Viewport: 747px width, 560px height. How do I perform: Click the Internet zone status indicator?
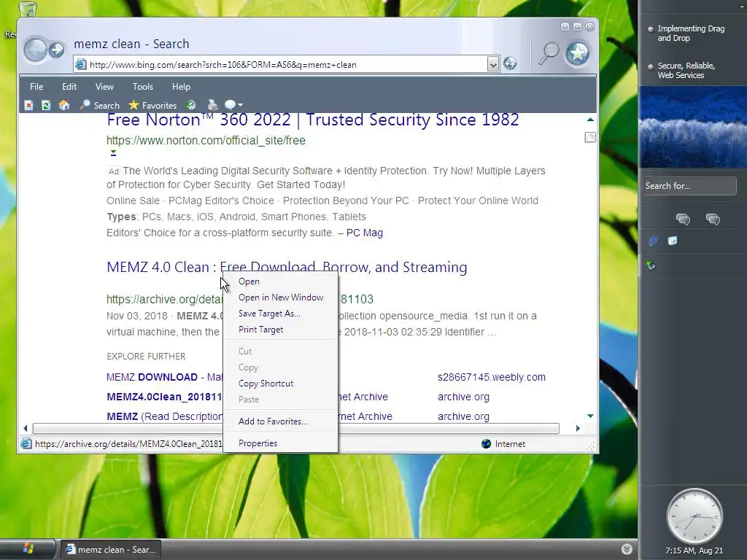(x=503, y=444)
